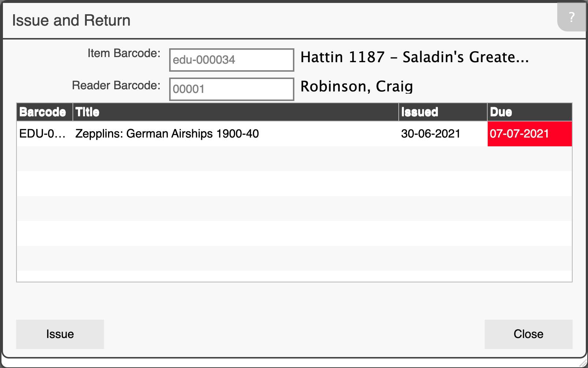
Task: Sort by the Due column header
Action: coord(530,112)
